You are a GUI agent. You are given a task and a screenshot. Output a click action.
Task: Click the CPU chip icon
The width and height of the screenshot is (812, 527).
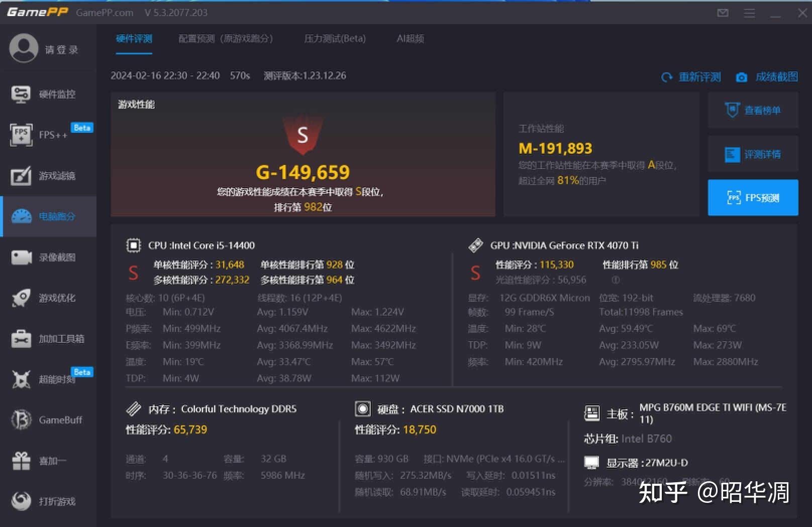[133, 245]
